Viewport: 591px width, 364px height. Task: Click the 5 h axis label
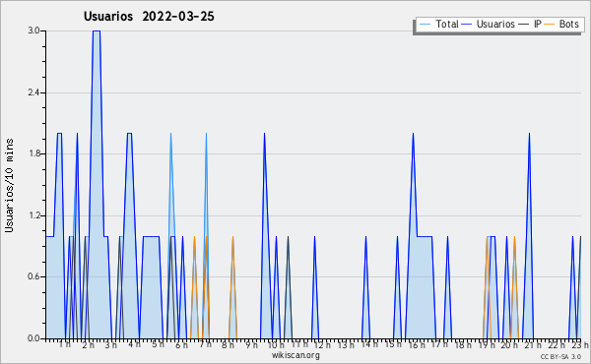pos(158,344)
